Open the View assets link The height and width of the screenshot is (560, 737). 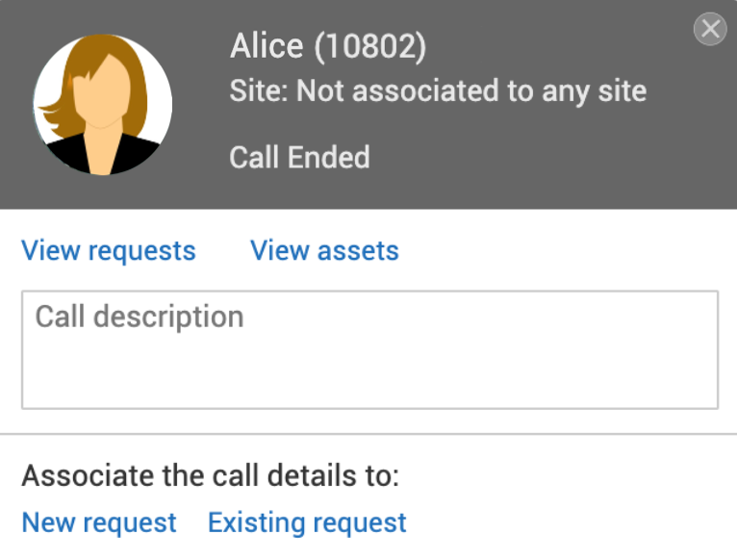pos(324,251)
